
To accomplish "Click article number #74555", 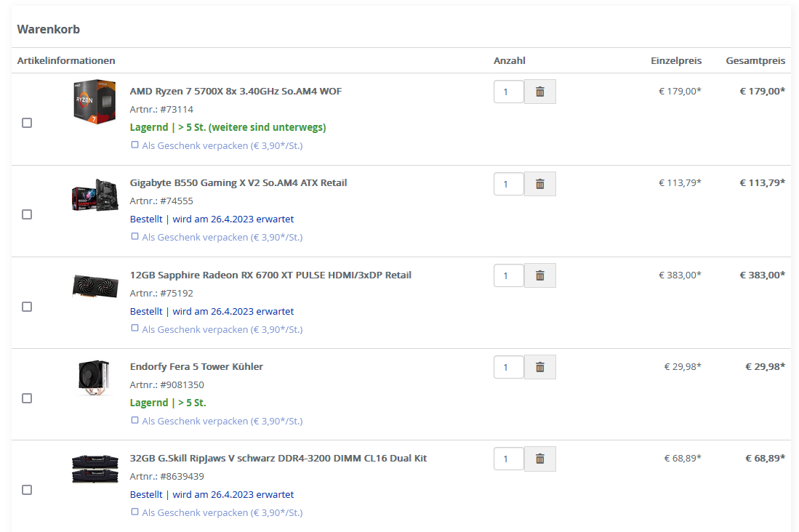I will [x=177, y=201].
